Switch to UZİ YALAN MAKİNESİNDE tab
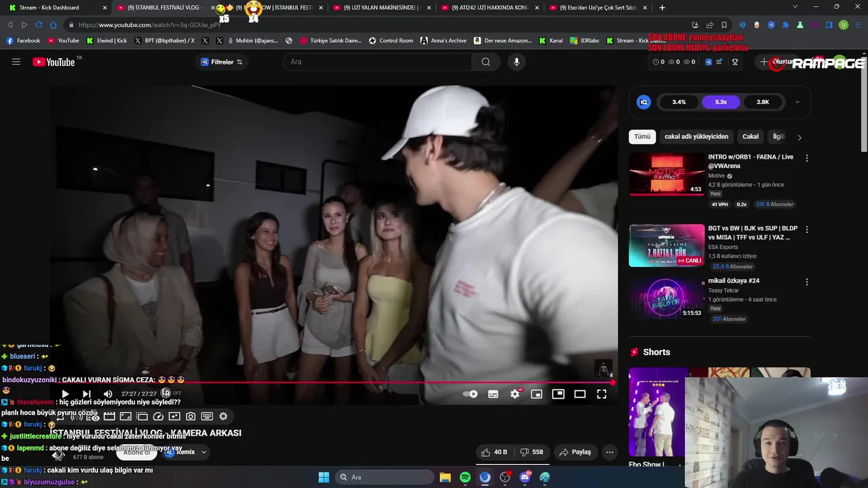 (382, 7)
